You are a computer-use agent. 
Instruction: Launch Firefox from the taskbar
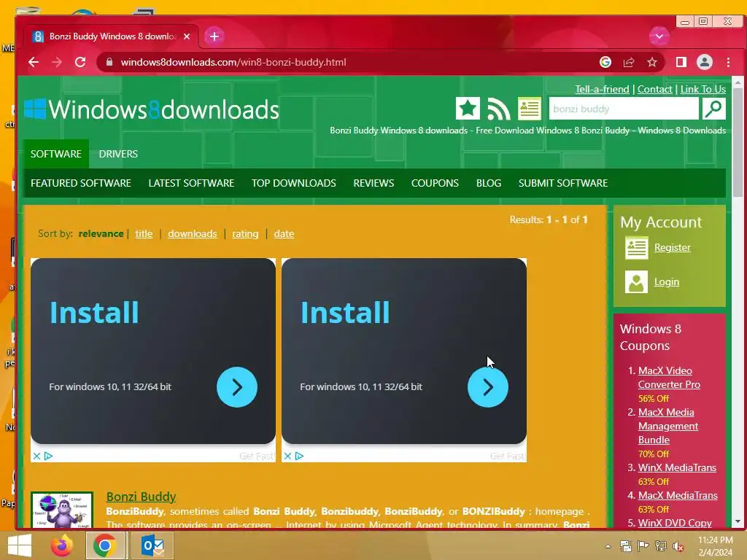click(x=62, y=545)
